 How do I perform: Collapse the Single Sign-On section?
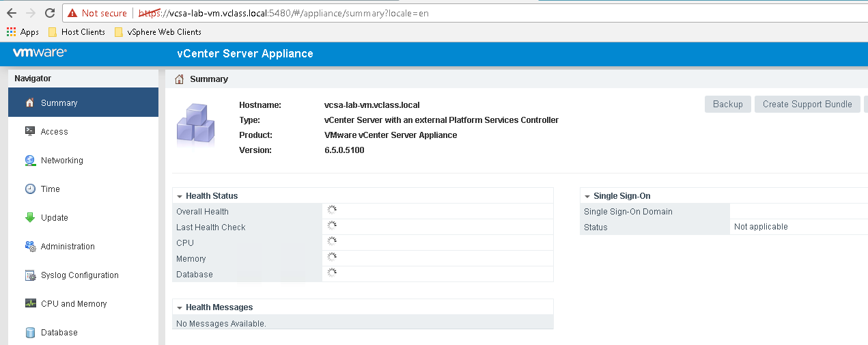587,196
